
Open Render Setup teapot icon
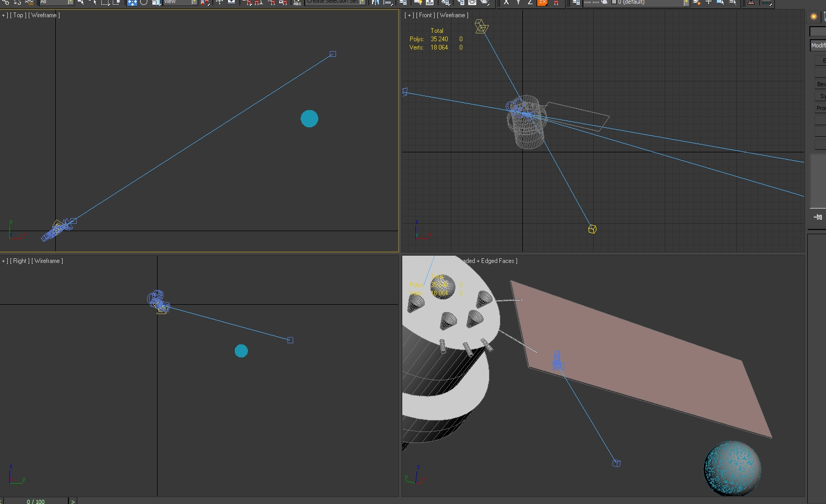click(x=461, y=2)
